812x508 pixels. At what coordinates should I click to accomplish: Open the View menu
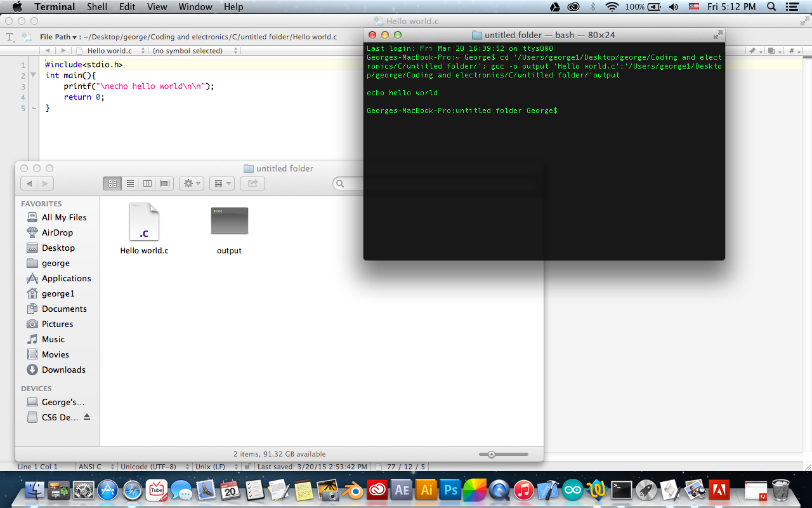pyautogui.click(x=157, y=7)
